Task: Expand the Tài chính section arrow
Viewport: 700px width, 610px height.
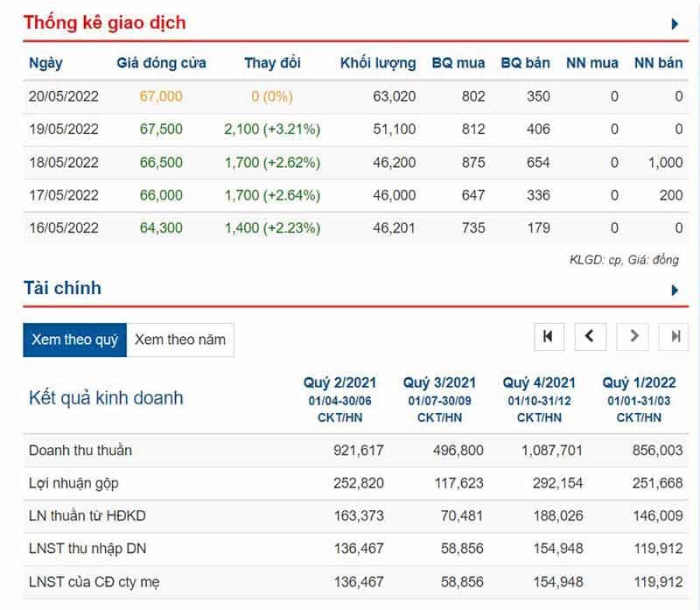Action: [675, 290]
